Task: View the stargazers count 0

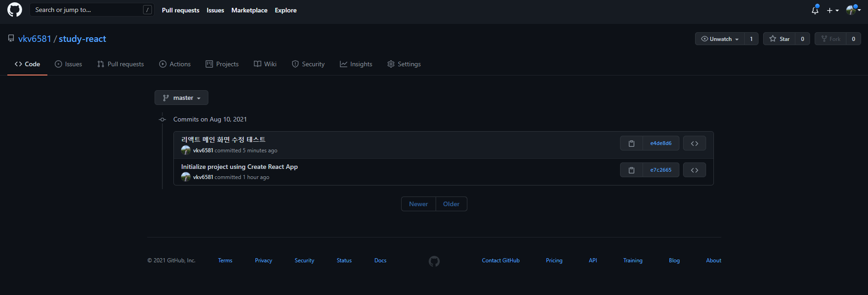Action: (802, 39)
